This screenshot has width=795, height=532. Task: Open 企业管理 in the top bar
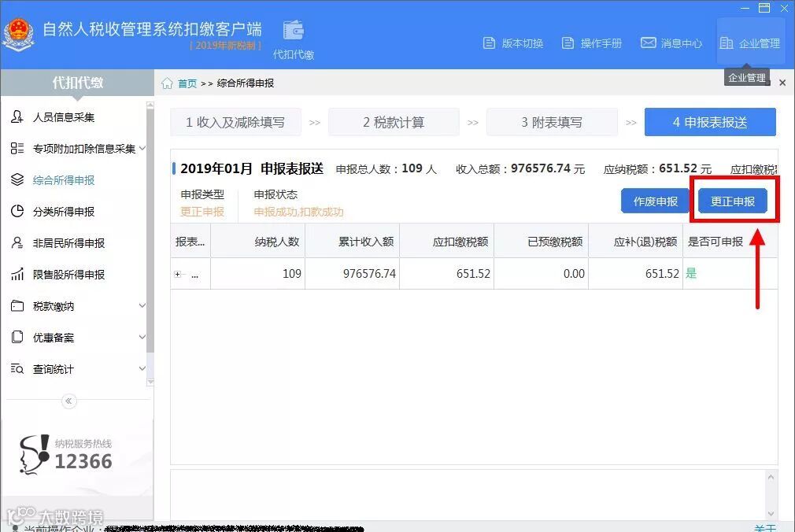click(x=750, y=43)
